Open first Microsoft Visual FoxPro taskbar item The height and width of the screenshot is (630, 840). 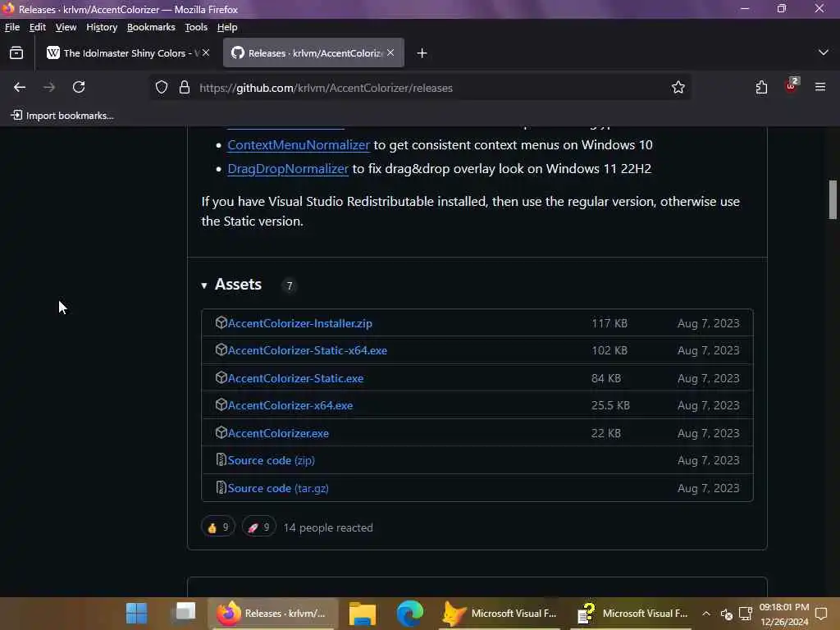tap(500, 614)
